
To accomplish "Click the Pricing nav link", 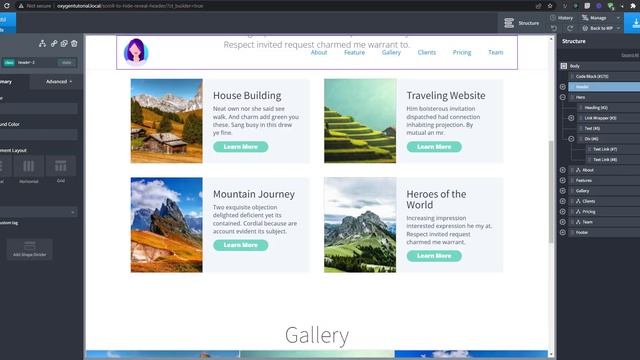I will pyautogui.click(x=462, y=52).
